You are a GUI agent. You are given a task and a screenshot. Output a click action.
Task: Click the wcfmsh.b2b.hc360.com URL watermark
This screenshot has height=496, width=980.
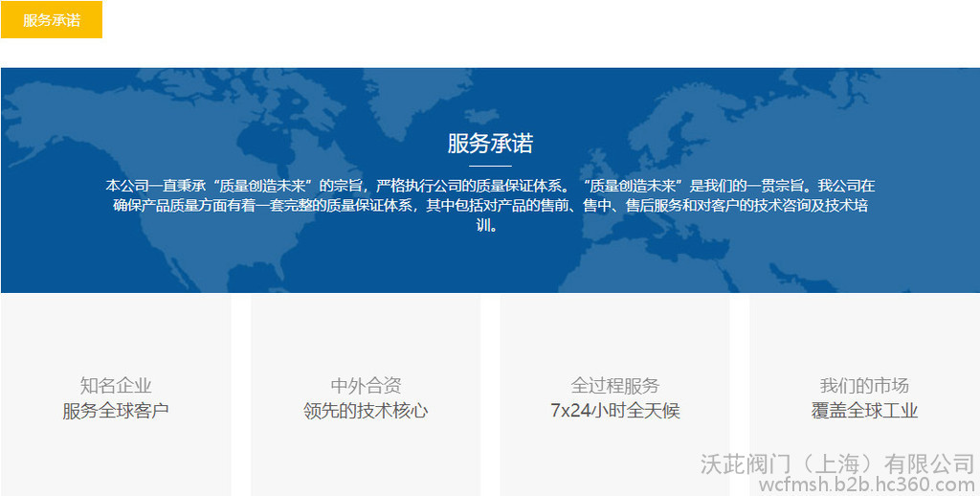865,485
